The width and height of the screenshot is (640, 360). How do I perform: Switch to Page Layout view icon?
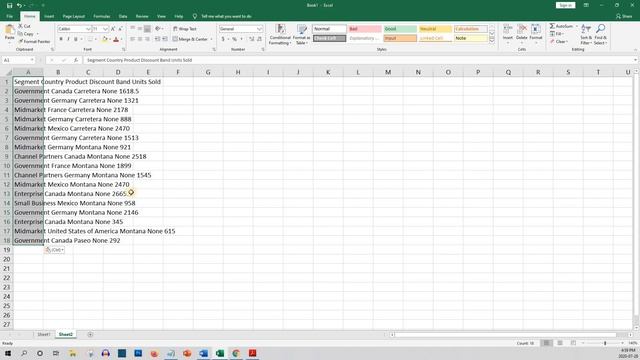(x=560, y=343)
